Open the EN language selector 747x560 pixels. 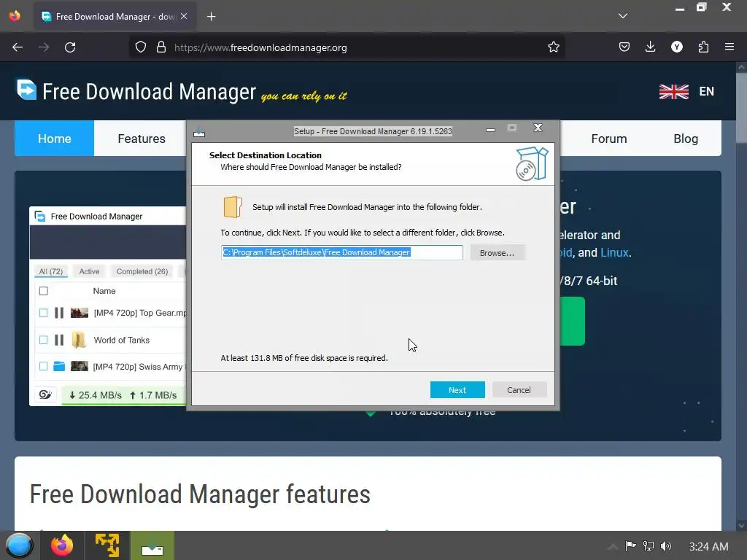coord(706,91)
